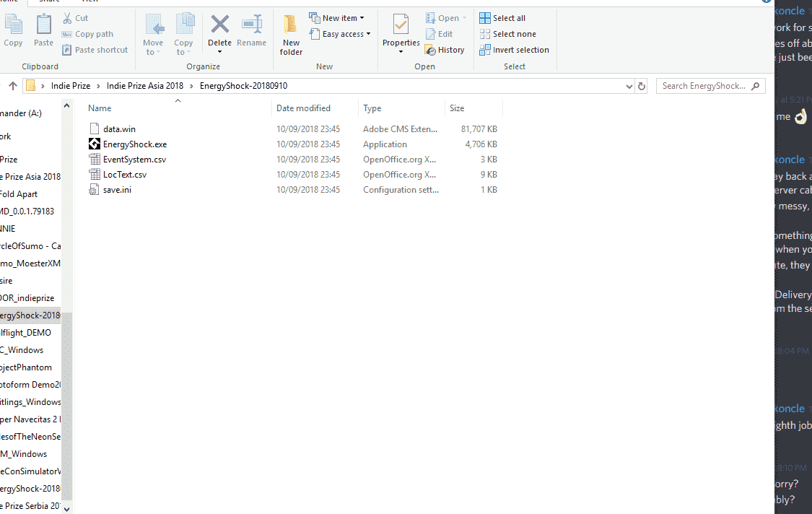This screenshot has height=514, width=812.
Task: Sort files by Size column
Action: (x=457, y=108)
